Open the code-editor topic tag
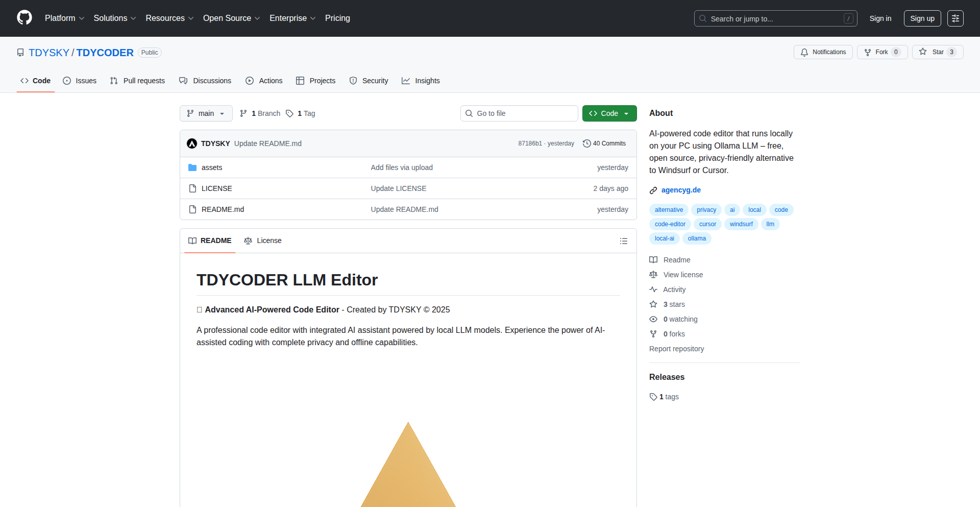This screenshot has height=507, width=980. point(670,224)
